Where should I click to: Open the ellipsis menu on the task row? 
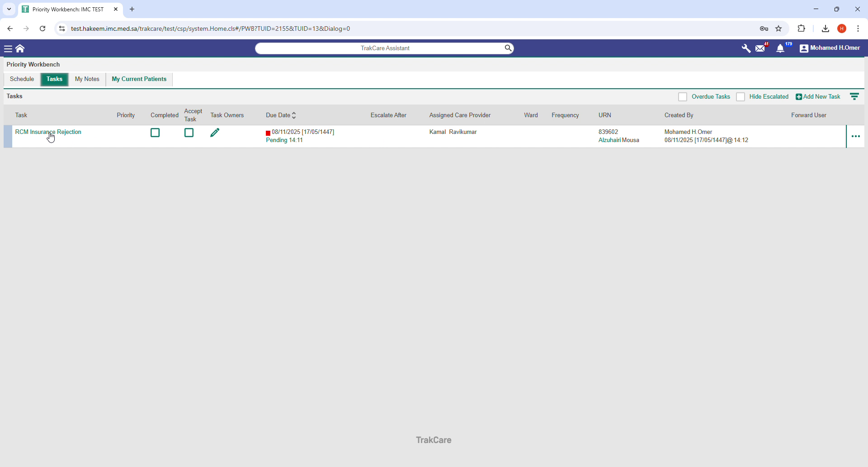tap(857, 136)
